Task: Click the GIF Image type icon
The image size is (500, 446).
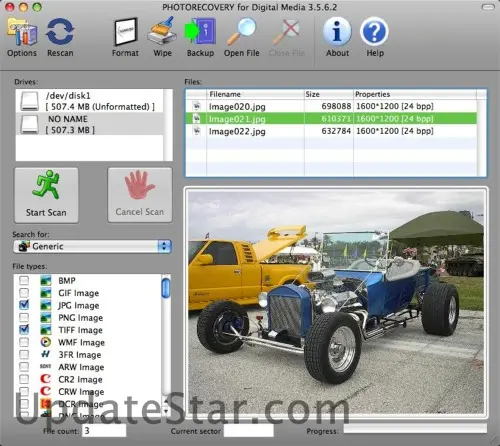Action: pos(46,293)
